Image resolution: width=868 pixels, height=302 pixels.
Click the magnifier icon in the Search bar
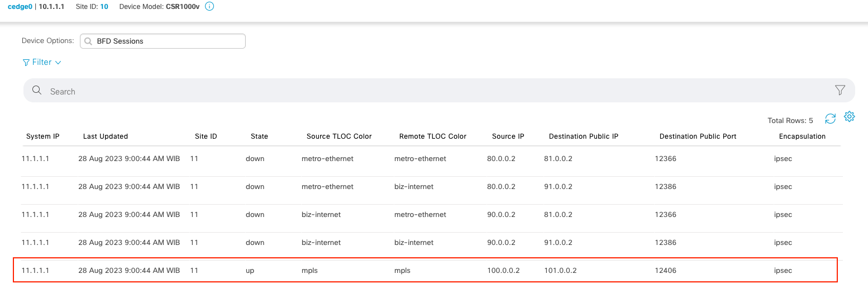pyautogui.click(x=37, y=91)
